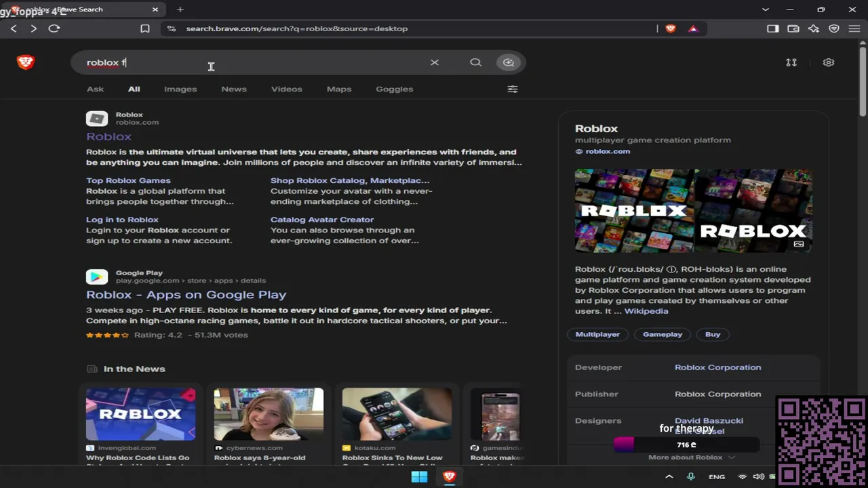
Task: Open Catalog Avatar Creator link
Action: [322, 220]
